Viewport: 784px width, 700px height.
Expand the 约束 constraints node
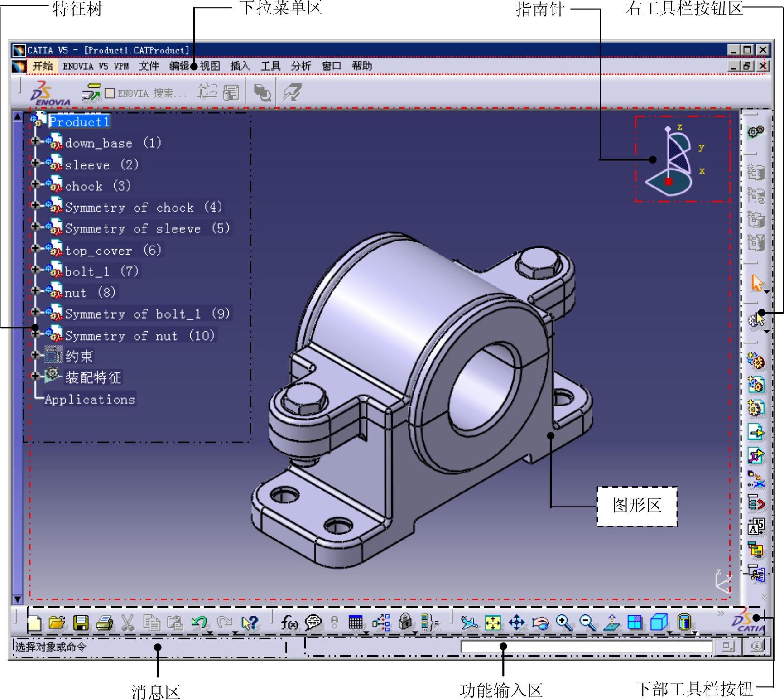(x=35, y=355)
